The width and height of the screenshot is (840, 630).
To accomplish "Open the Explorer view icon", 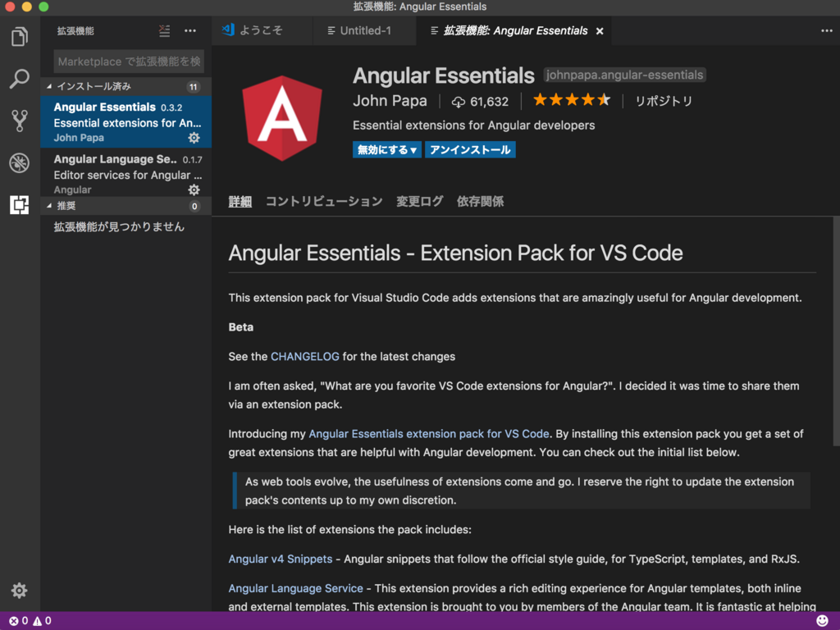I will click(x=19, y=35).
